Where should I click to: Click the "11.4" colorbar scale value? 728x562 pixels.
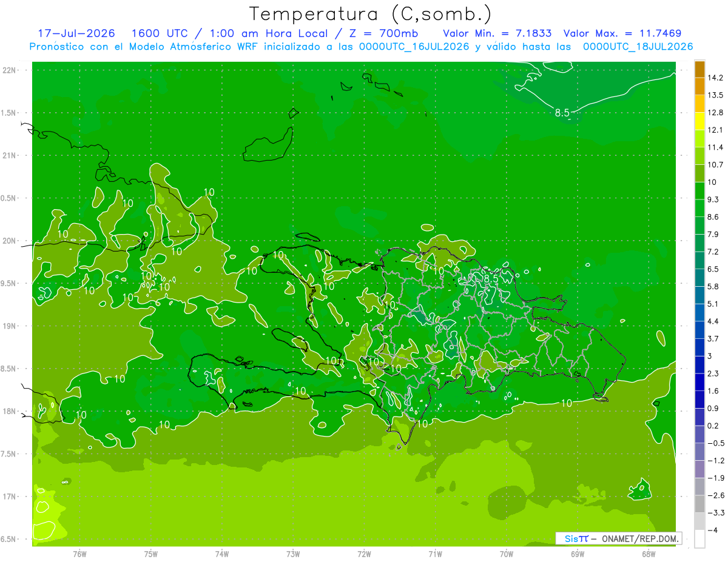pos(715,147)
